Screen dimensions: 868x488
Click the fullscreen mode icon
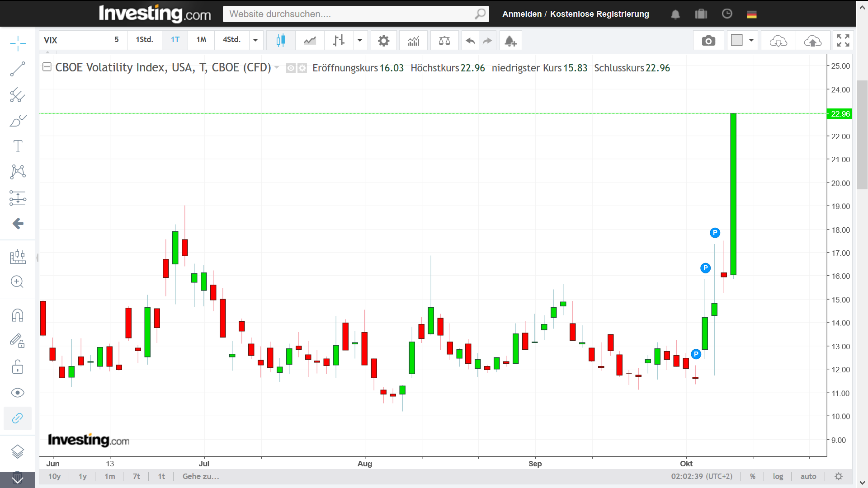tap(843, 41)
